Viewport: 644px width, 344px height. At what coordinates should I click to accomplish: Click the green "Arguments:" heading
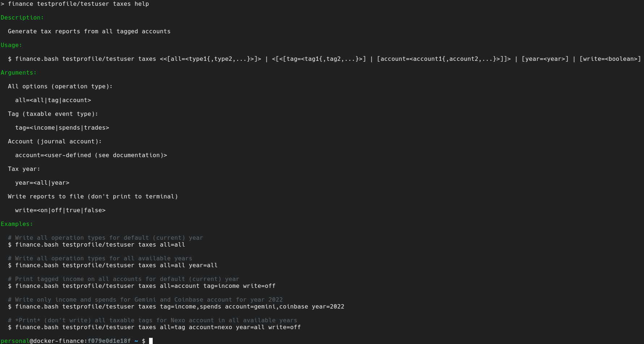point(18,73)
